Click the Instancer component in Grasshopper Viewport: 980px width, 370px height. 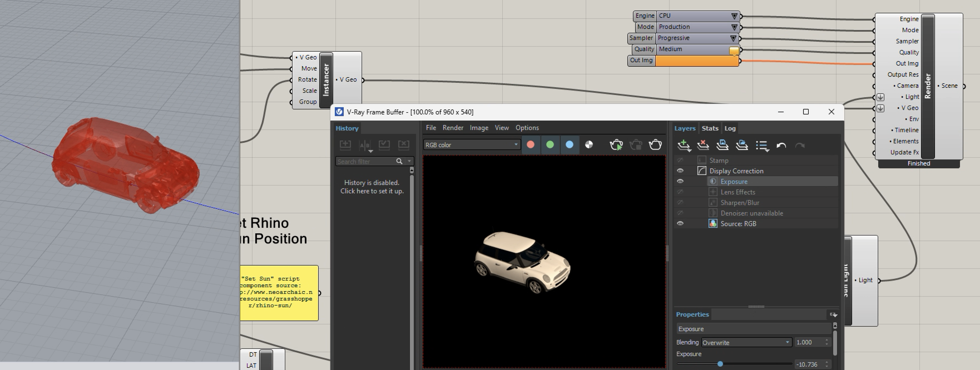tap(326, 80)
